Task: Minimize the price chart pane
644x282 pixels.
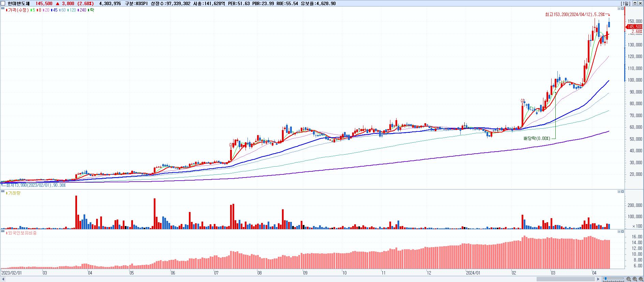Action: (x=619, y=9)
